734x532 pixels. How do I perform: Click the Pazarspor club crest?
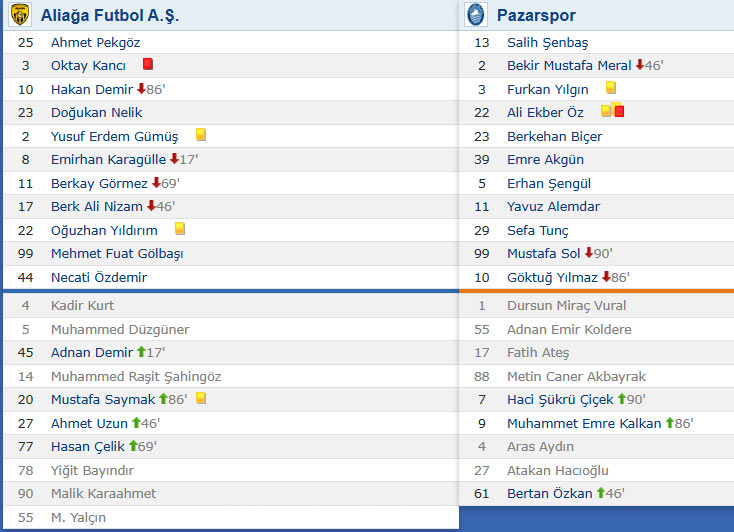[475, 16]
